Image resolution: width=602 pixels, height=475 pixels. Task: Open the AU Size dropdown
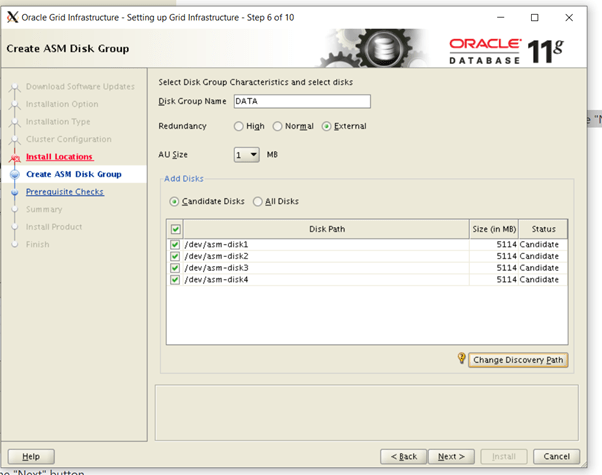tap(246, 155)
